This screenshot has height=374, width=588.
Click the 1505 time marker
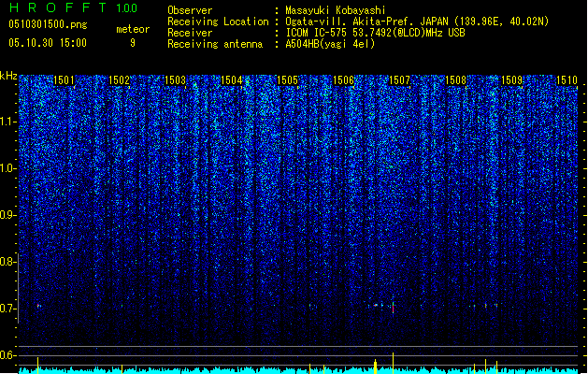click(287, 79)
